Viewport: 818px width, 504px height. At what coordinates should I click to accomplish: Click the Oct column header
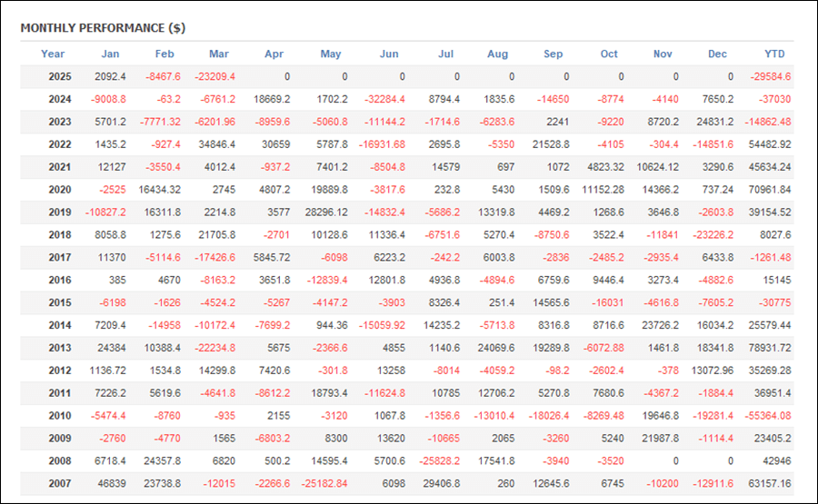[609, 54]
